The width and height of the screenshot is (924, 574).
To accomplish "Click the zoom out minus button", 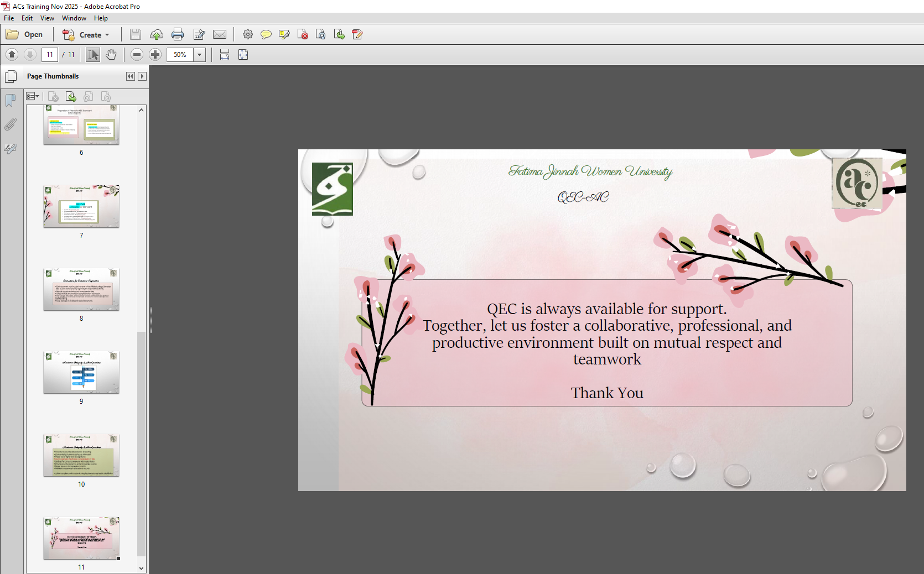I will click(x=137, y=55).
